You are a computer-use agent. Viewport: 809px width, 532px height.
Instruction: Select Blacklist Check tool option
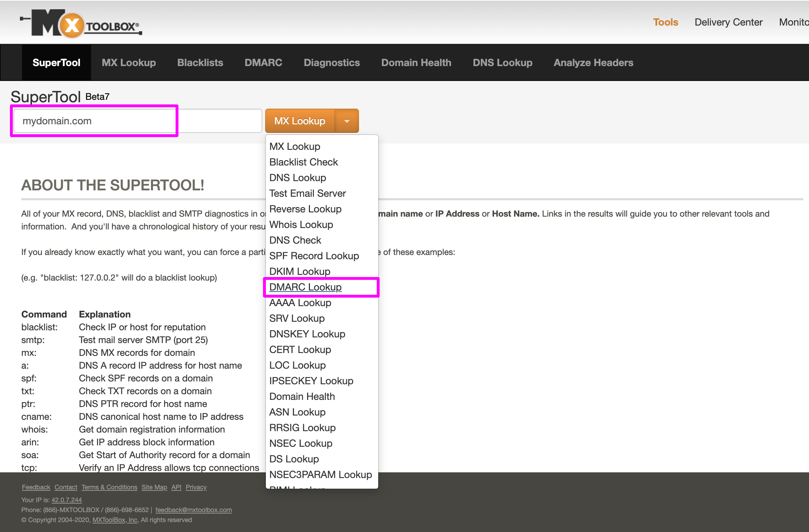tap(304, 162)
